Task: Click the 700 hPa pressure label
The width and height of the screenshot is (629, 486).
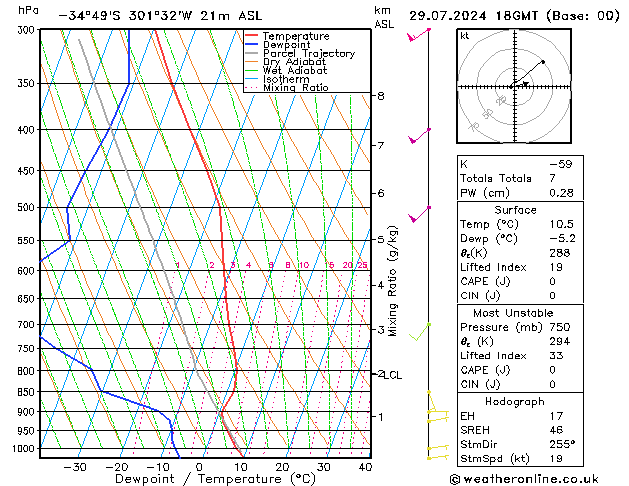Action: pyautogui.click(x=28, y=325)
